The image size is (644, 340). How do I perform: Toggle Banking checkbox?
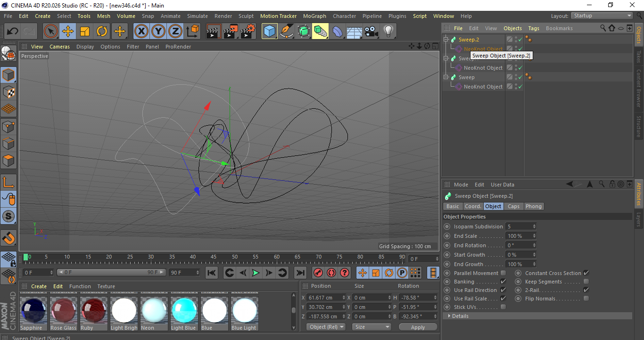click(503, 282)
